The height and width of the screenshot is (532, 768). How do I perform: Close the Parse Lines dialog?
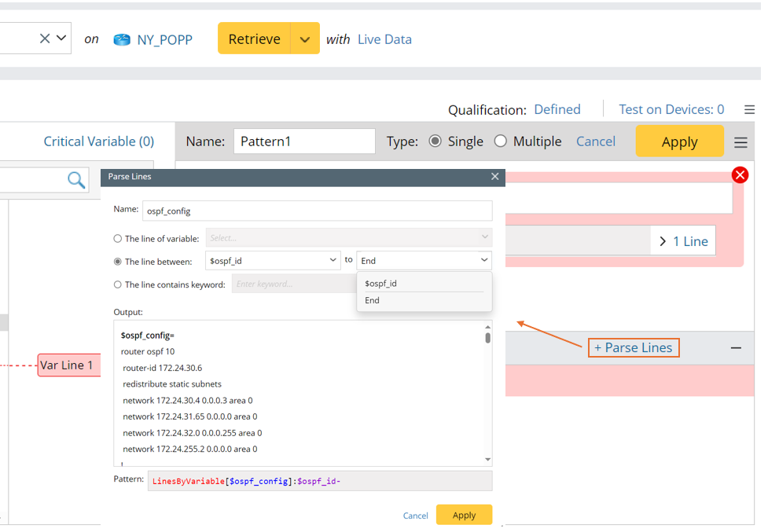click(494, 177)
